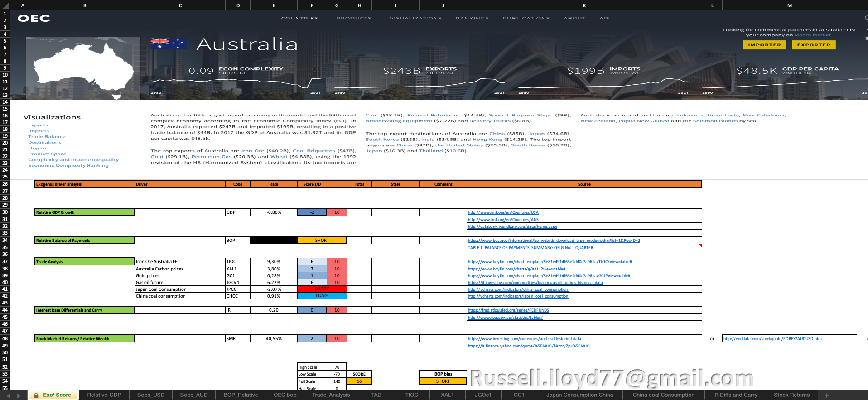This screenshot has height=400, width=868.
Task: Select the 'Relative Balance of Payments' cell
Action: (85, 240)
